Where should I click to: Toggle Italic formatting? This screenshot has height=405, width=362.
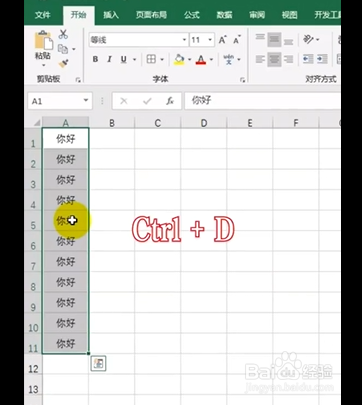tap(109, 59)
